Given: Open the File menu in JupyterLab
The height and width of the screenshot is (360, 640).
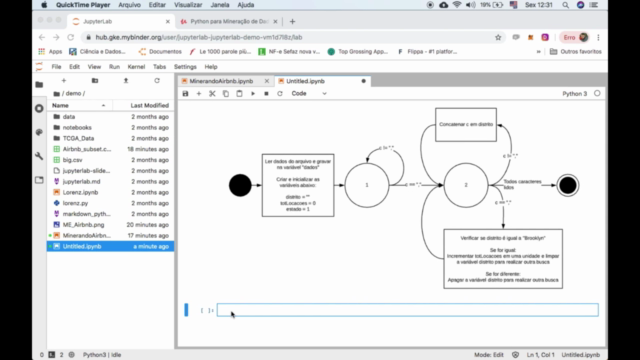Looking at the screenshot, I should tap(56, 67).
